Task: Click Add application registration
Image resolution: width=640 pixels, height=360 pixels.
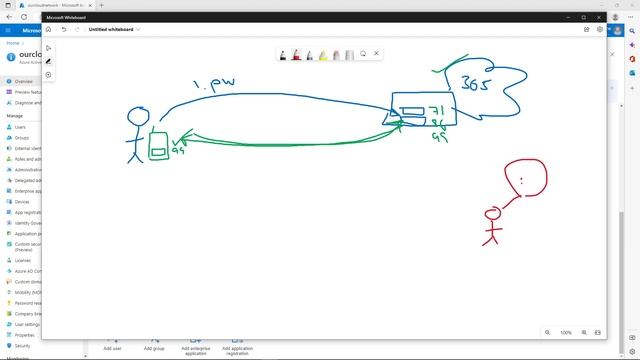Action: [237, 348]
